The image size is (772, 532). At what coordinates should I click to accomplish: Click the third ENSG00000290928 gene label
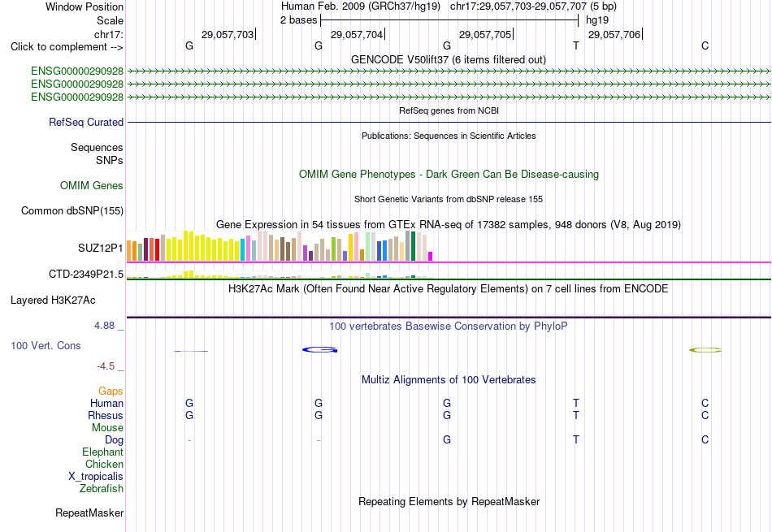point(77,97)
